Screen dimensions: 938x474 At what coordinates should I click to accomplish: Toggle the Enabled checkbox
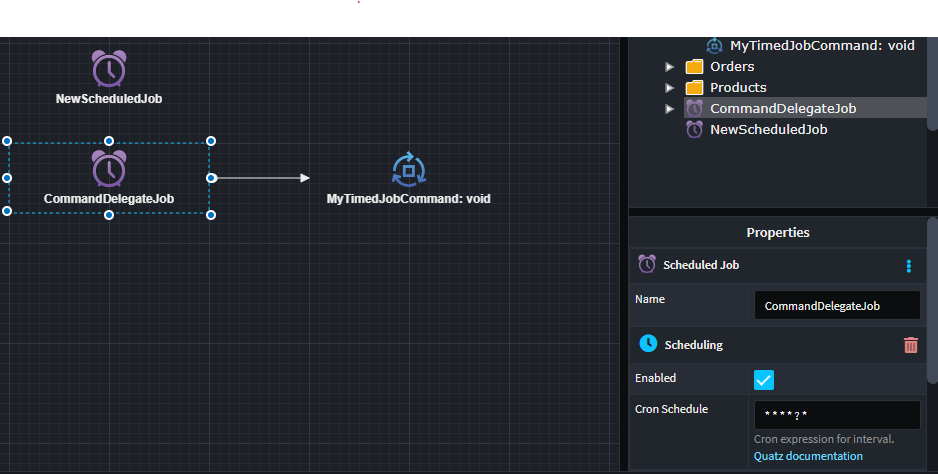click(764, 380)
